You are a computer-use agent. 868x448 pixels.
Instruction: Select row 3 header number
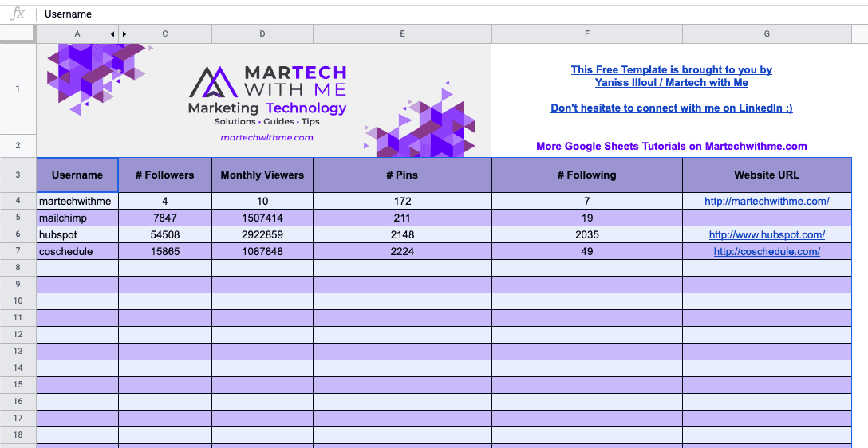[18, 175]
